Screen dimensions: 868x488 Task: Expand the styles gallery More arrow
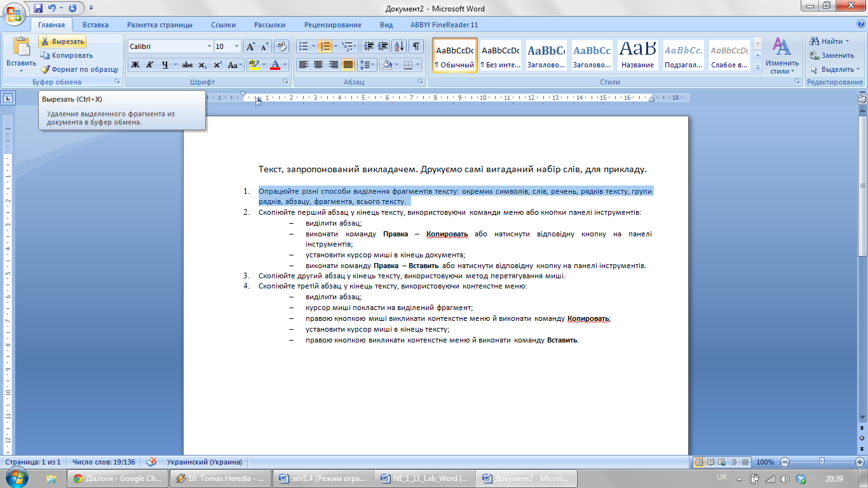tap(757, 69)
